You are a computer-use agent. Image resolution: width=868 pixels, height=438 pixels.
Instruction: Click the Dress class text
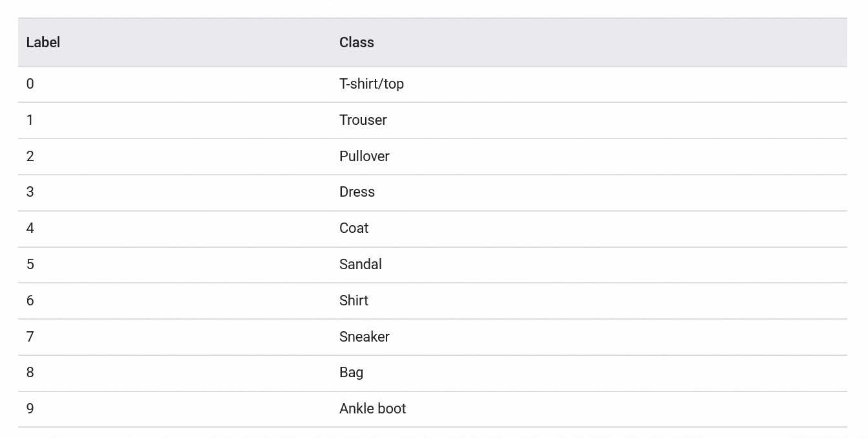pyautogui.click(x=357, y=192)
